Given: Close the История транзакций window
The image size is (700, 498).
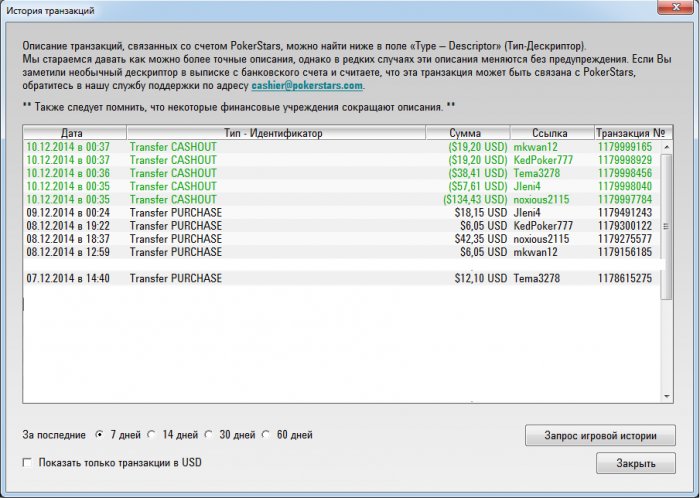Looking at the screenshot, I should click(676, 6).
